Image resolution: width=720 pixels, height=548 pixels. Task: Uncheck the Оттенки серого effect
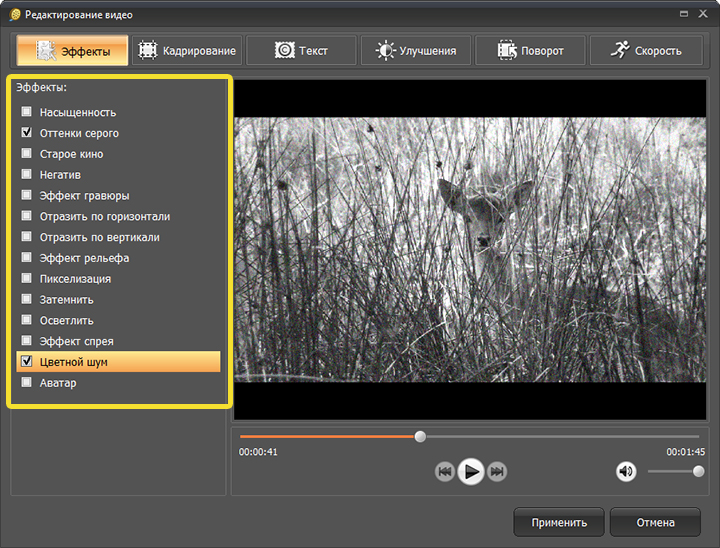point(27,133)
